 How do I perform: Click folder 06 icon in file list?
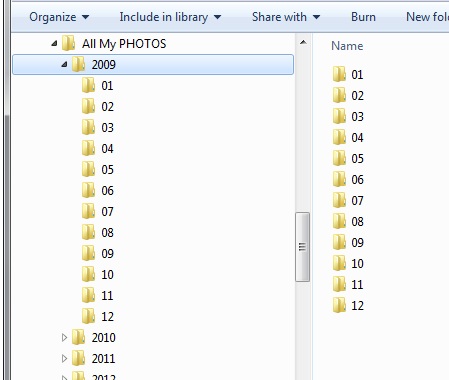coord(339,179)
